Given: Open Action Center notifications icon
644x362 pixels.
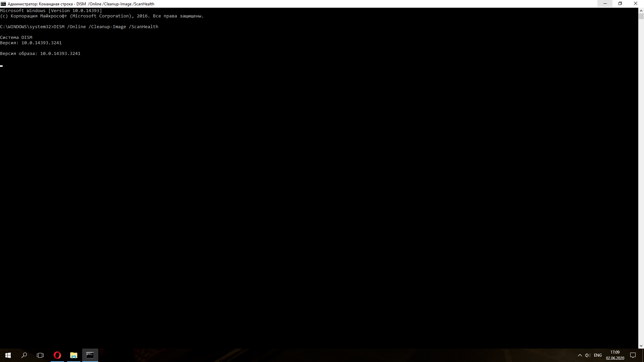Looking at the screenshot, I should point(633,355).
